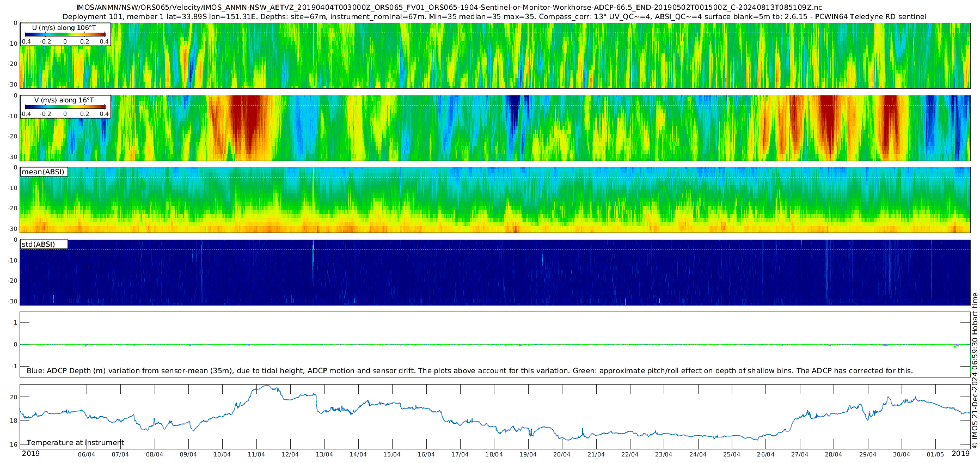Click the 2019 year label at bottom left
Viewport: 980px width, 463px height.
[30, 454]
